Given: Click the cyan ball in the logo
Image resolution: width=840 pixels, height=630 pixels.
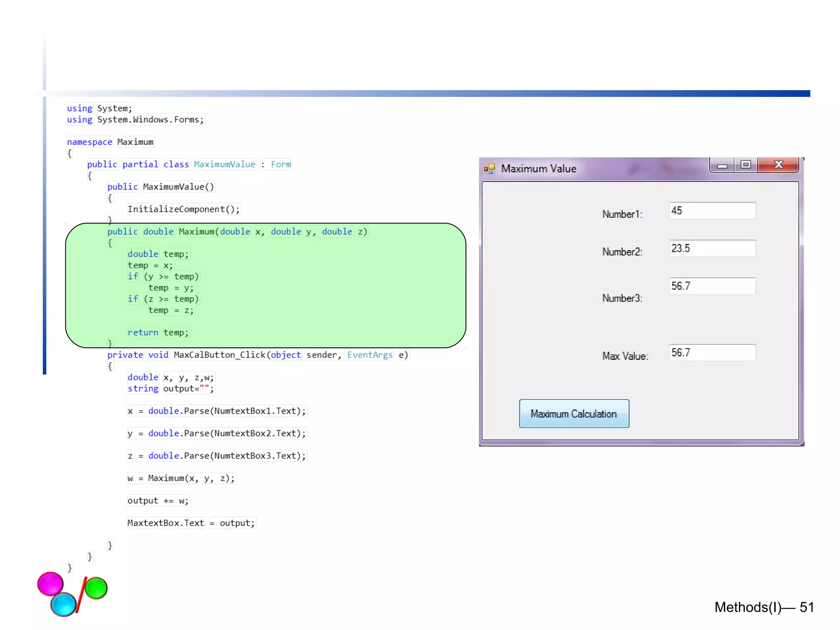Looking at the screenshot, I should (64, 604).
